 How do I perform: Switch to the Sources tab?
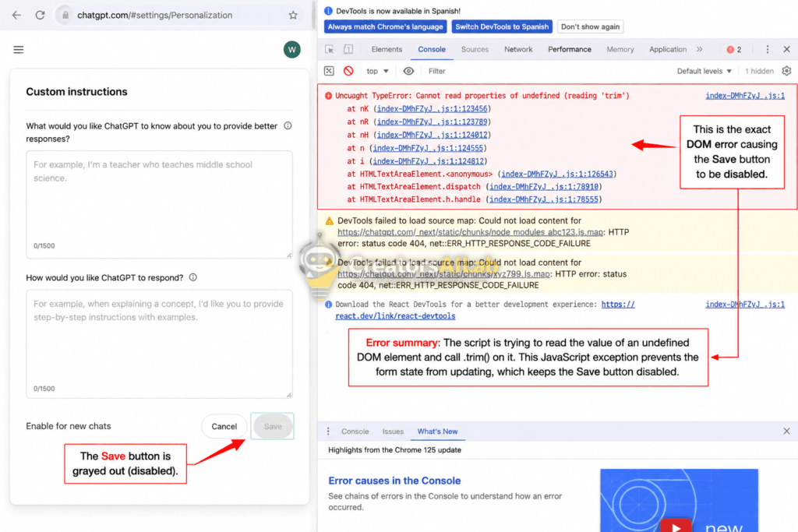point(475,49)
